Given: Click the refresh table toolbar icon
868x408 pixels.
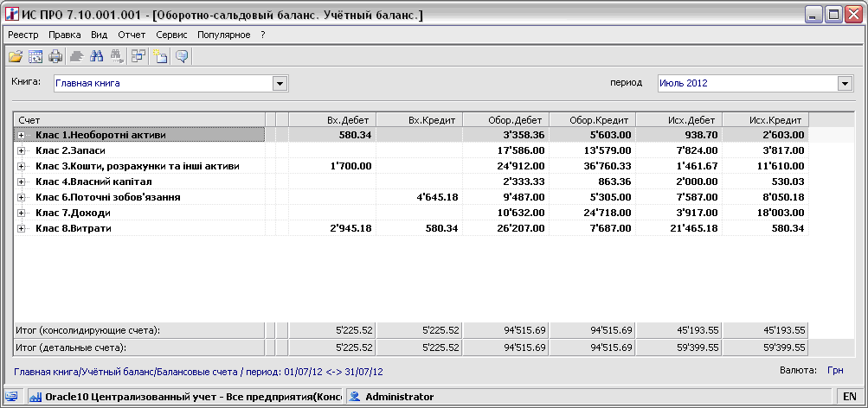Looking at the screenshot, I should [35, 56].
